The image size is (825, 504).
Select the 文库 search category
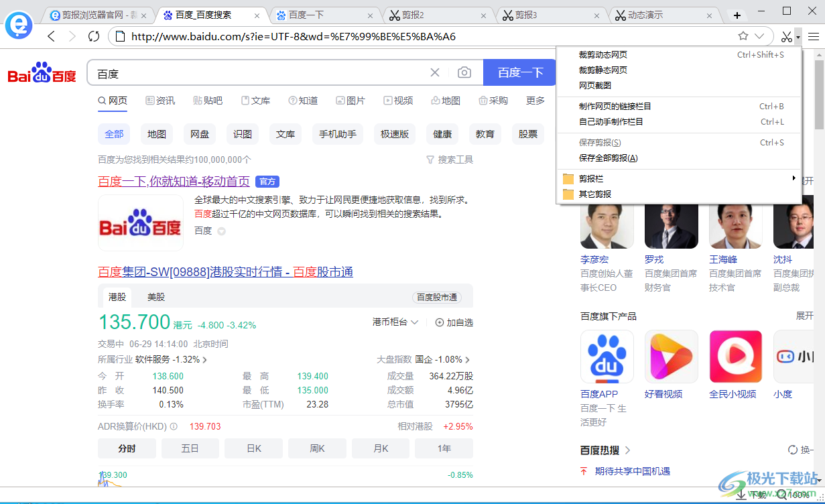255,101
